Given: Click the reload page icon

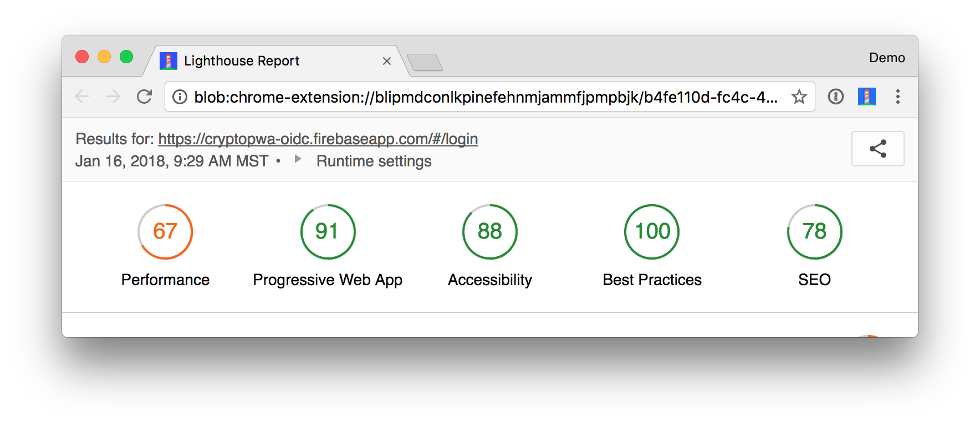Looking at the screenshot, I should [144, 97].
